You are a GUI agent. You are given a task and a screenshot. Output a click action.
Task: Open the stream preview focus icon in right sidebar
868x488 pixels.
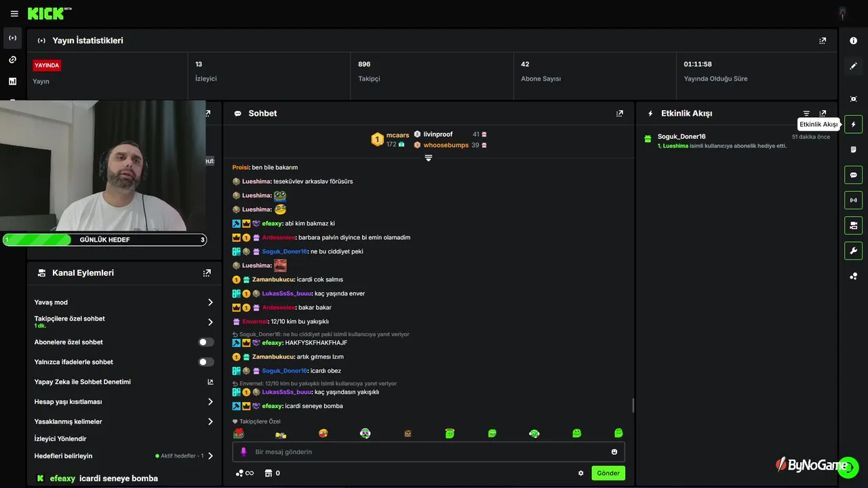coord(853,99)
